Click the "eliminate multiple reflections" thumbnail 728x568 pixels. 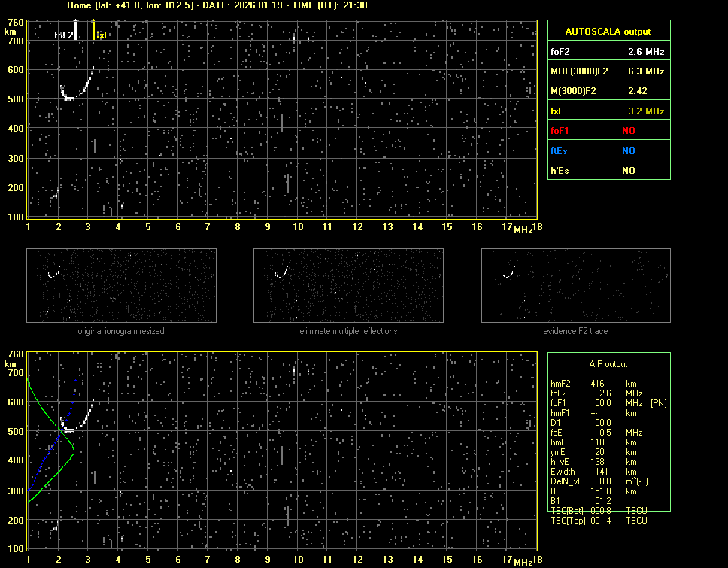click(348, 285)
